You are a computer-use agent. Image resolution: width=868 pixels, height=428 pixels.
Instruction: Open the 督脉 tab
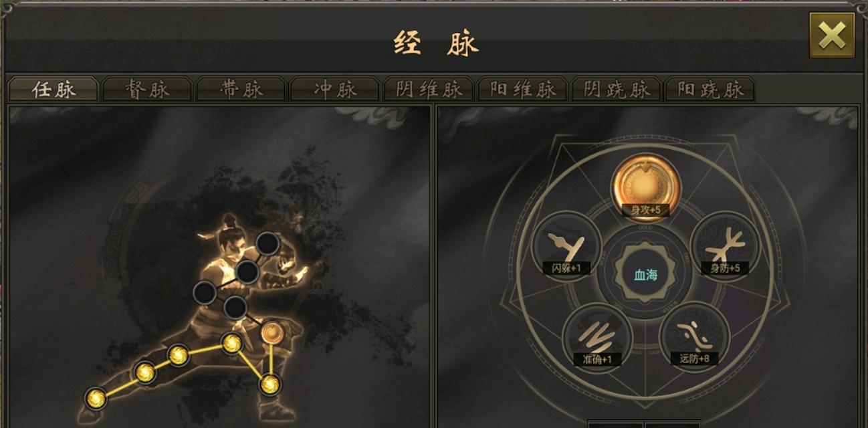147,90
